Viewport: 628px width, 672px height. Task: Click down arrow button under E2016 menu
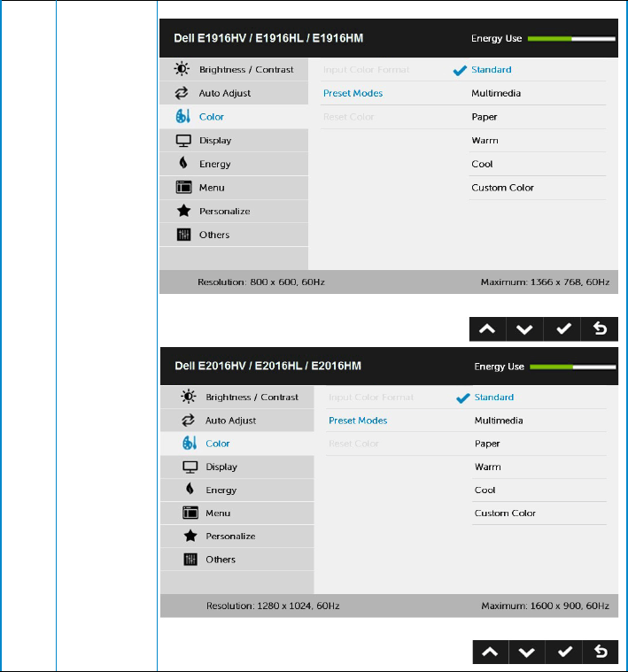point(527,652)
